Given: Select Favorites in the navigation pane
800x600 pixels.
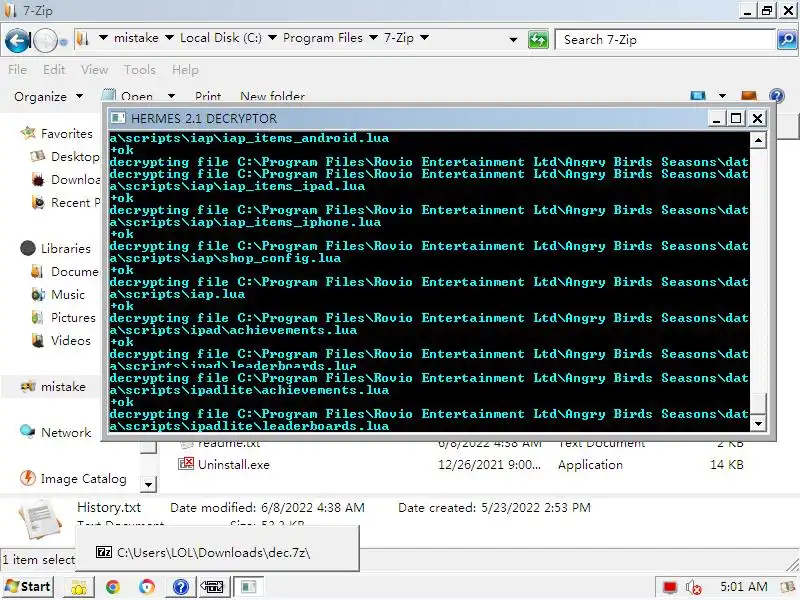Looking at the screenshot, I should pos(66,134).
